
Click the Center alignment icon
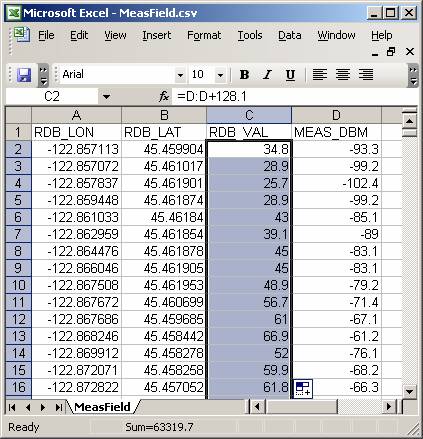click(x=343, y=75)
